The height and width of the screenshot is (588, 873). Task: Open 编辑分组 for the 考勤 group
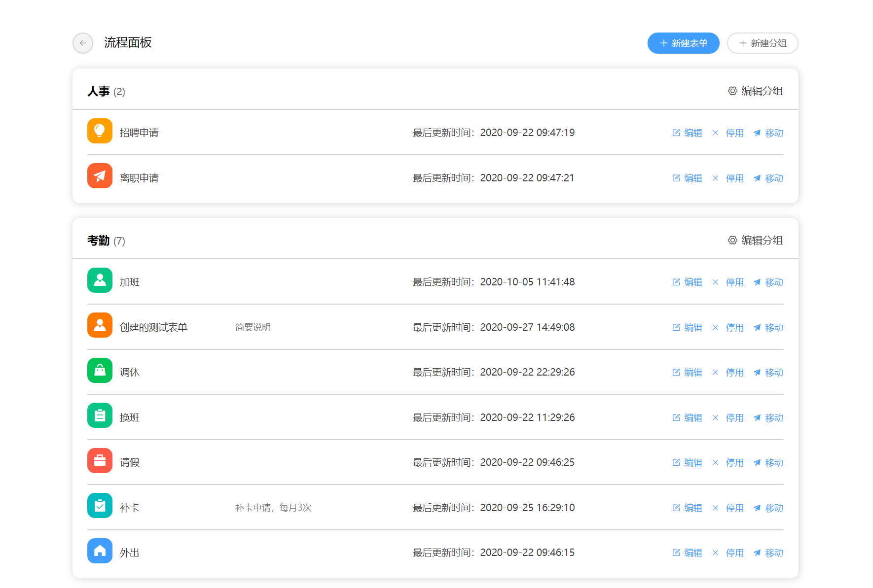755,241
